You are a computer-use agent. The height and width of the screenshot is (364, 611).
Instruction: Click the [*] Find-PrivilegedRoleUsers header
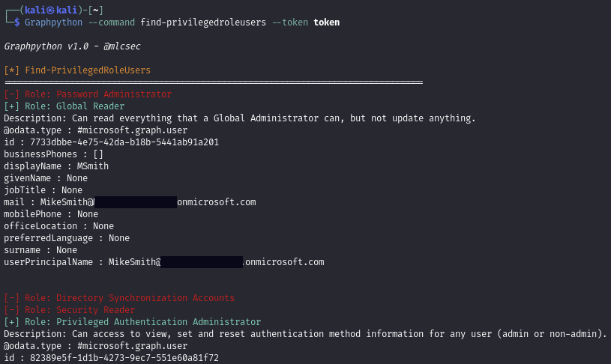77,70
